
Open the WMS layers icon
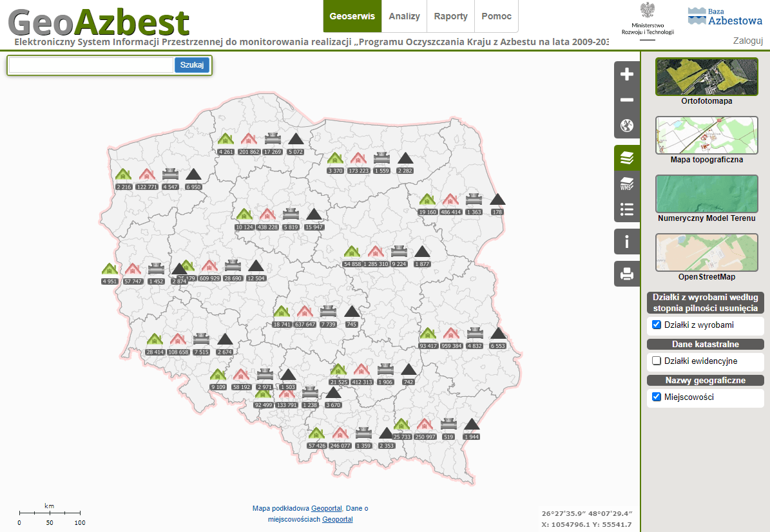(x=626, y=184)
